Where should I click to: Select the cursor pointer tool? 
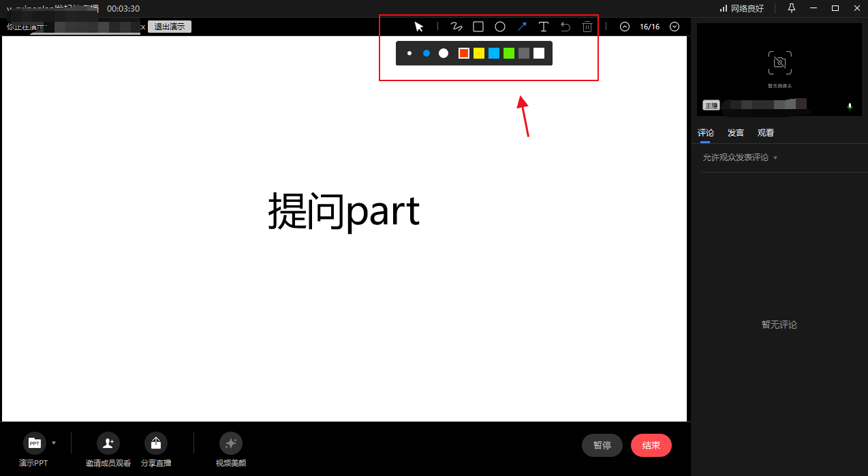(418, 26)
